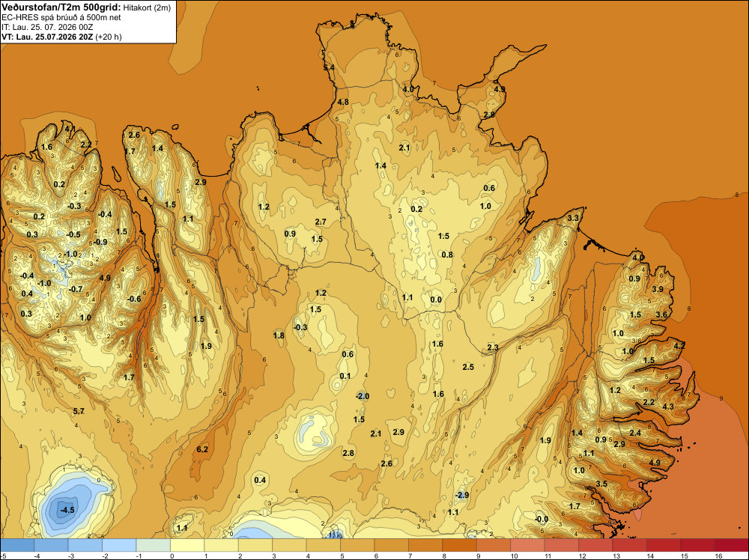This screenshot has height=560, width=749.
Task: Click the "-0.5" temperature value on the map
Action: point(73,235)
